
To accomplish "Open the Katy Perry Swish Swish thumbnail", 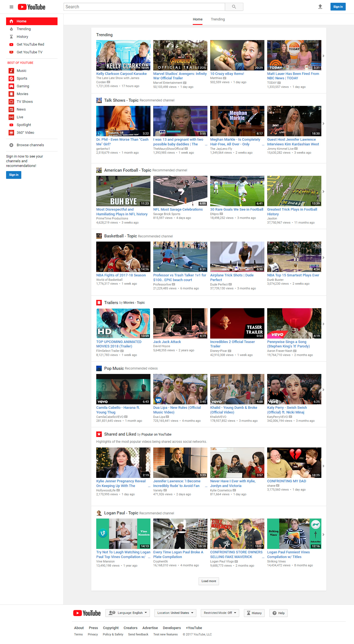I will click(x=294, y=389).
